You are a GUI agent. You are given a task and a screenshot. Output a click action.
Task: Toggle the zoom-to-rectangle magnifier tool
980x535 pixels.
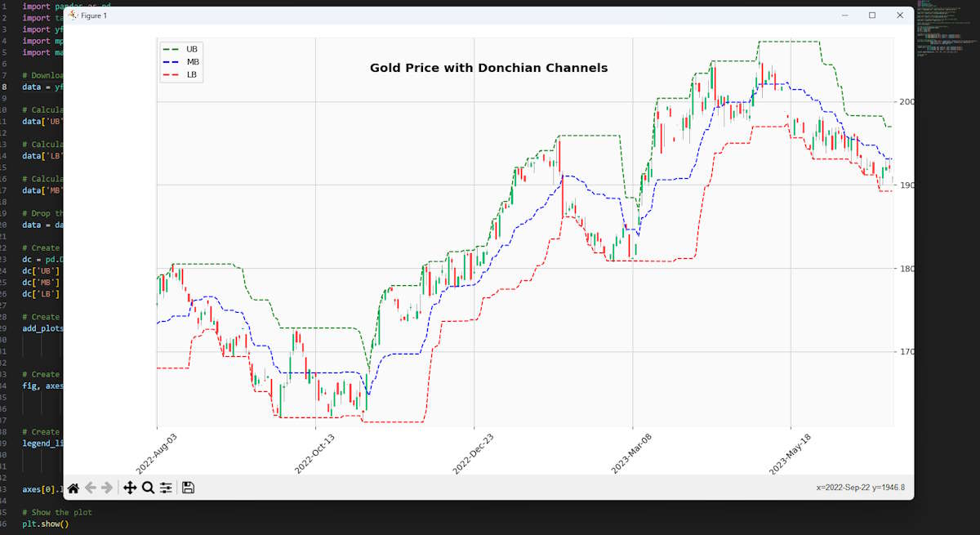tap(148, 488)
